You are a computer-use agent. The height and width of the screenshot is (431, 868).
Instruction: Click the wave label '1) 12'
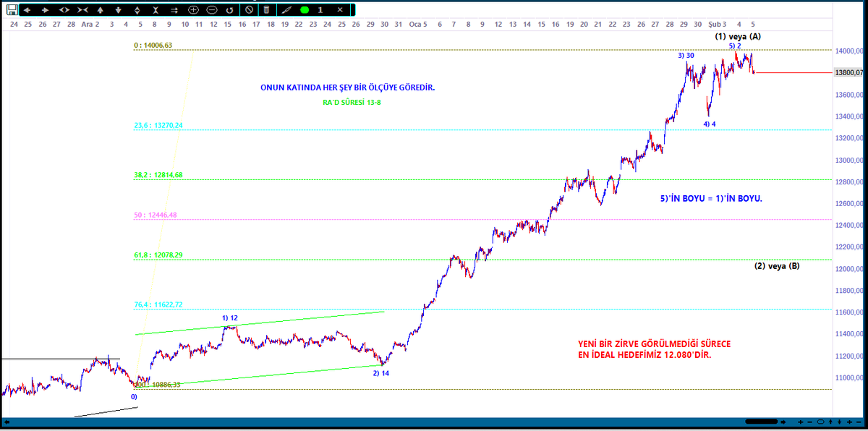coord(230,318)
